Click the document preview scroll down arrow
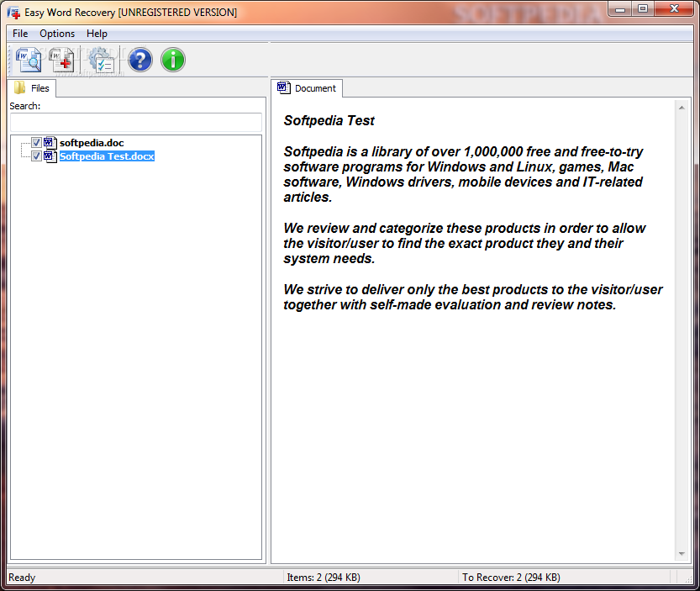The image size is (700, 591). [x=682, y=554]
